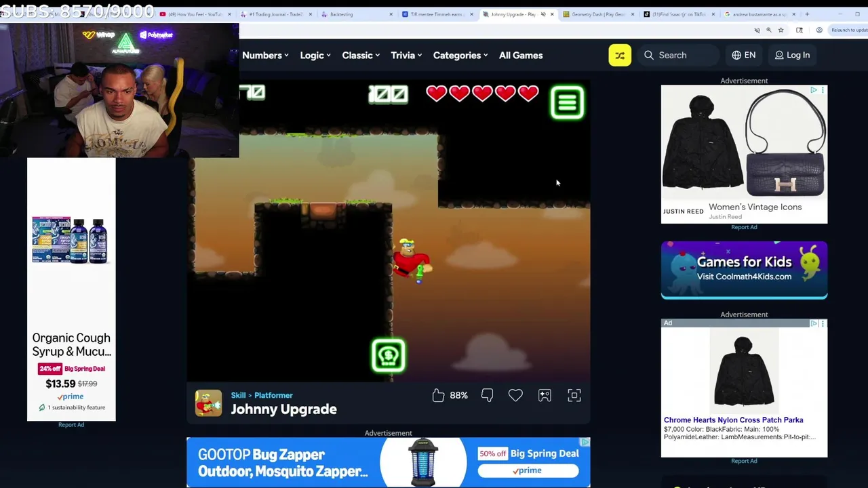
Task: Click the globe language icon
Action: coord(736,55)
